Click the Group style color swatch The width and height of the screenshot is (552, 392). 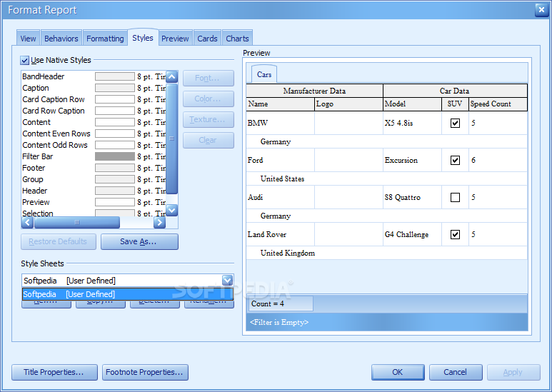tap(115, 179)
